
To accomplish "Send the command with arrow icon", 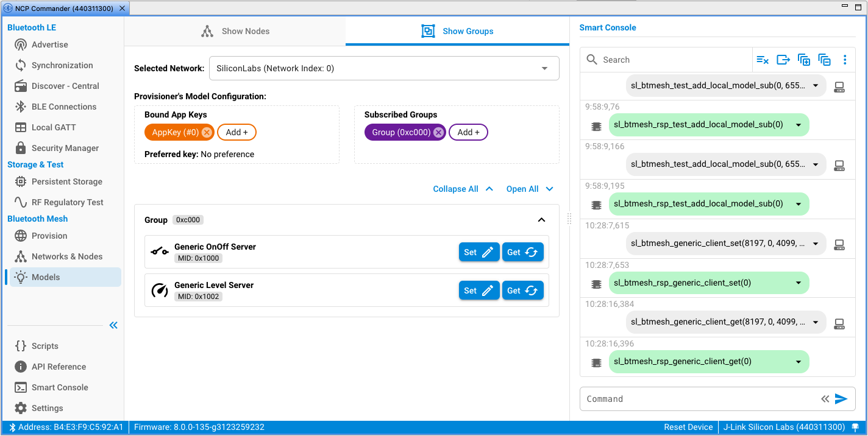I will [x=841, y=399].
